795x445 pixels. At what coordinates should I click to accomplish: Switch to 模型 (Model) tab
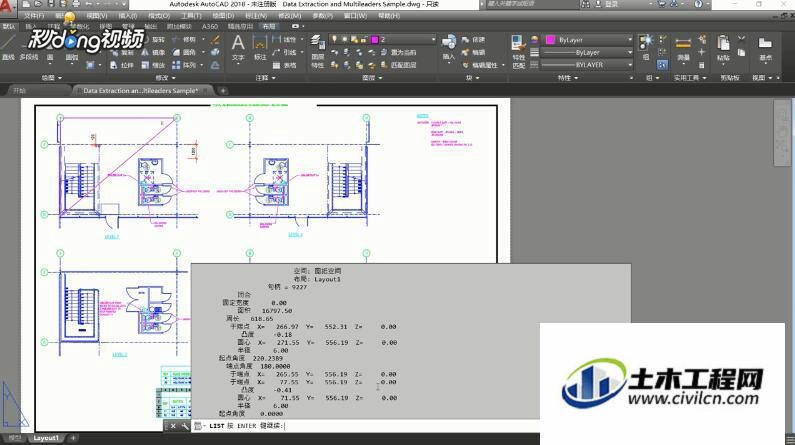(x=15, y=438)
